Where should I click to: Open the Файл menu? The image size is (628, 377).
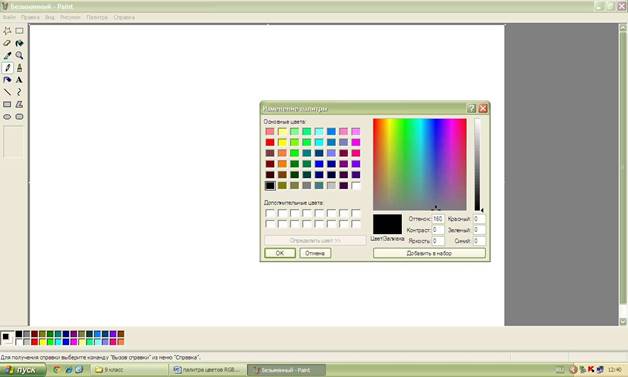tap(9, 18)
